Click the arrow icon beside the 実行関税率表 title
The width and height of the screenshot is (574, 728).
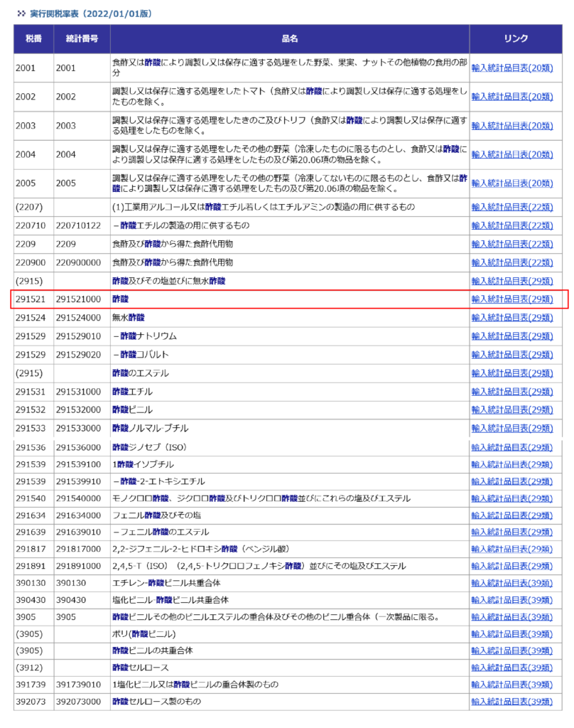21,14
